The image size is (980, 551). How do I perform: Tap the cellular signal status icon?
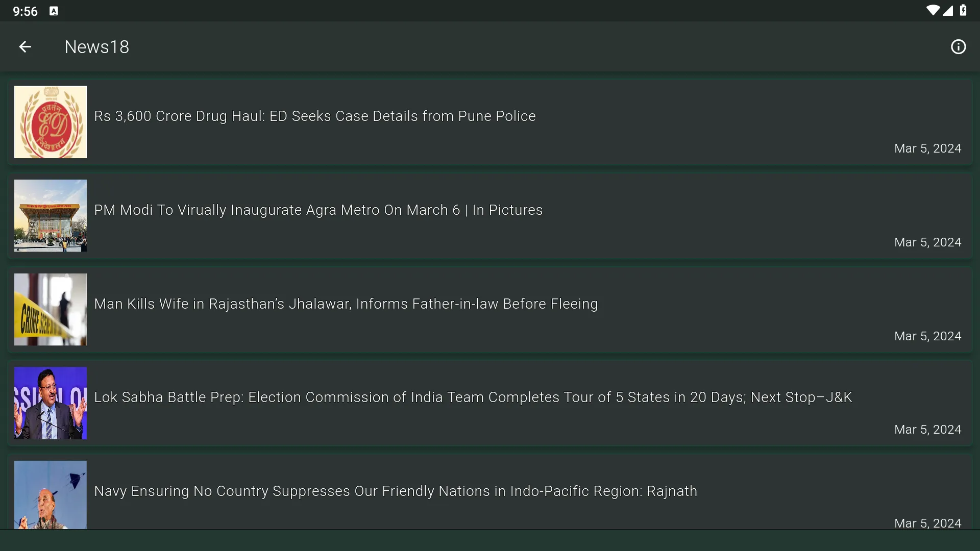pos(948,11)
